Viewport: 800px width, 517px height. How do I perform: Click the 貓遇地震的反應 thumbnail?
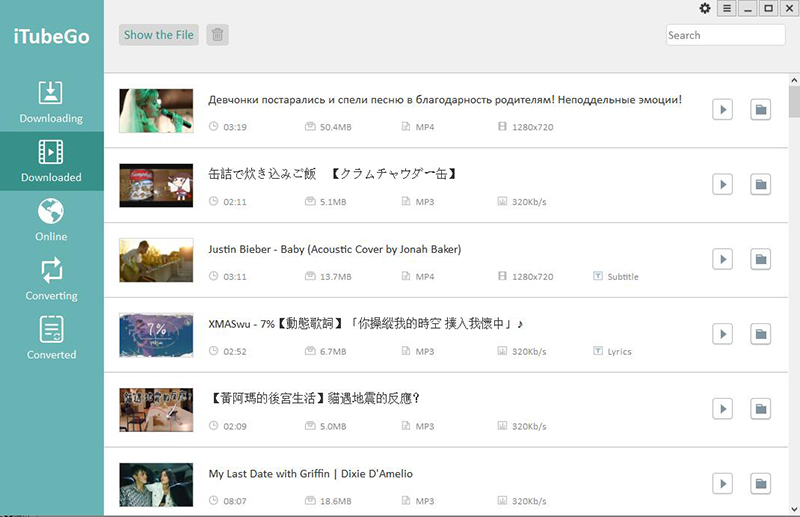(x=156, y=410)
